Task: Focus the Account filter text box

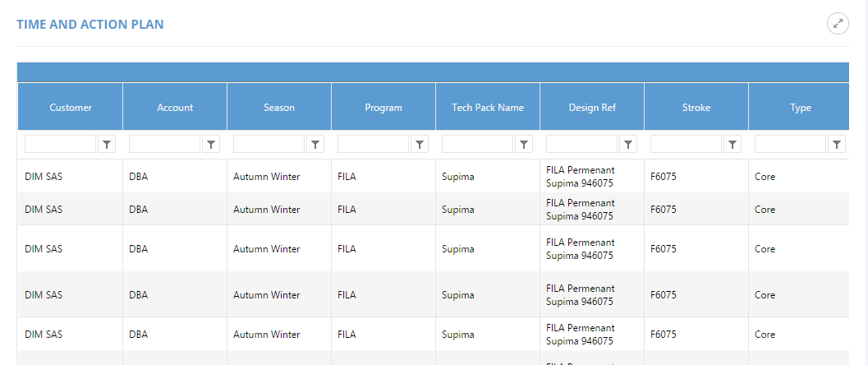Action: pos(165,145)
